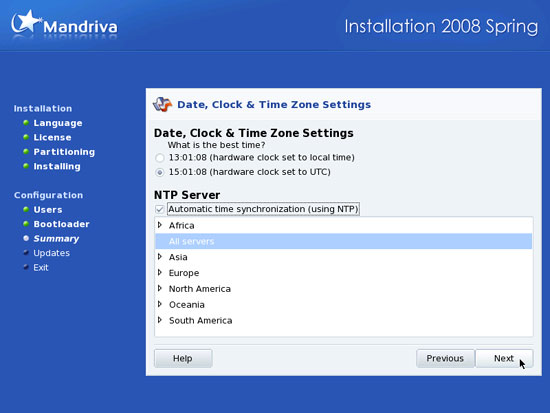Click the Installing step in sidebar

tap(57, 166)
